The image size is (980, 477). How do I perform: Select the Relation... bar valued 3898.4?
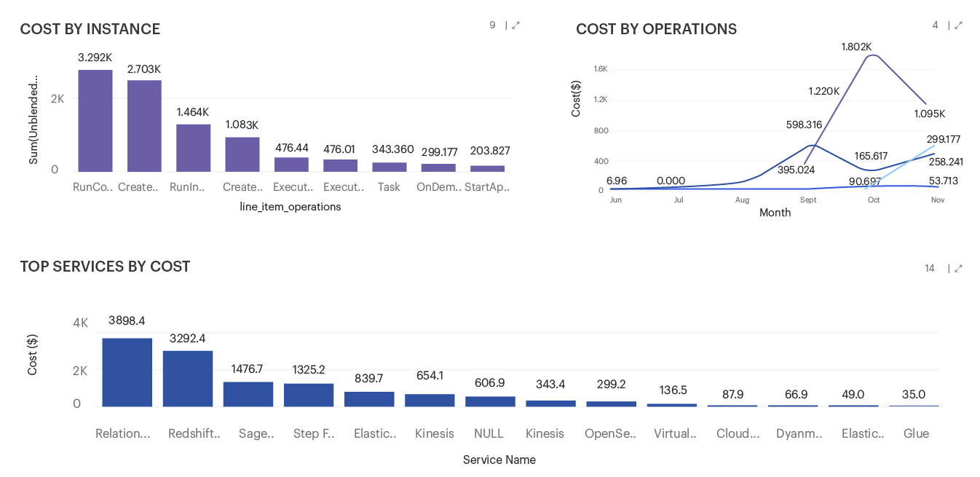click(x=127, y=372)
